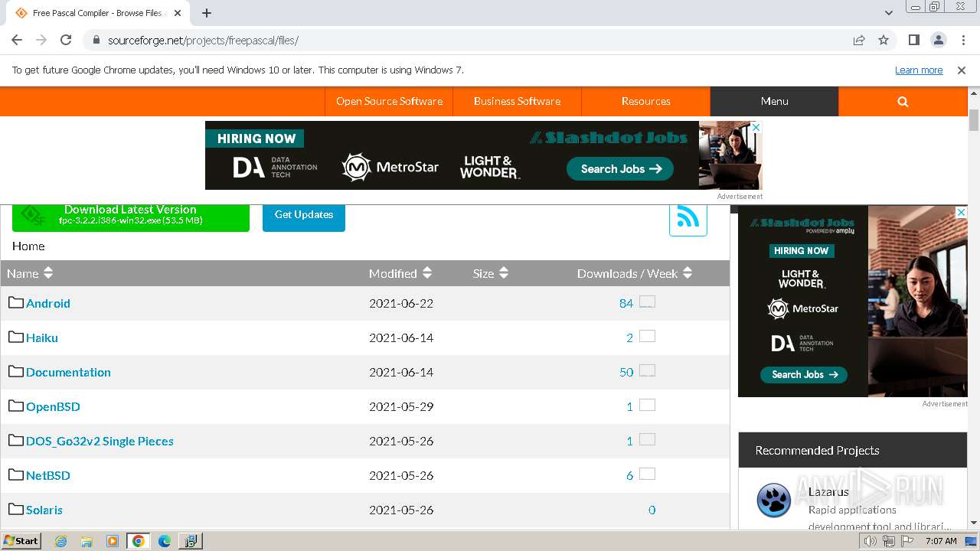This screenshot has width=980, height=551.
Task: Sort files by Downloads / Week arrows
Action: [x=688, y=273]
